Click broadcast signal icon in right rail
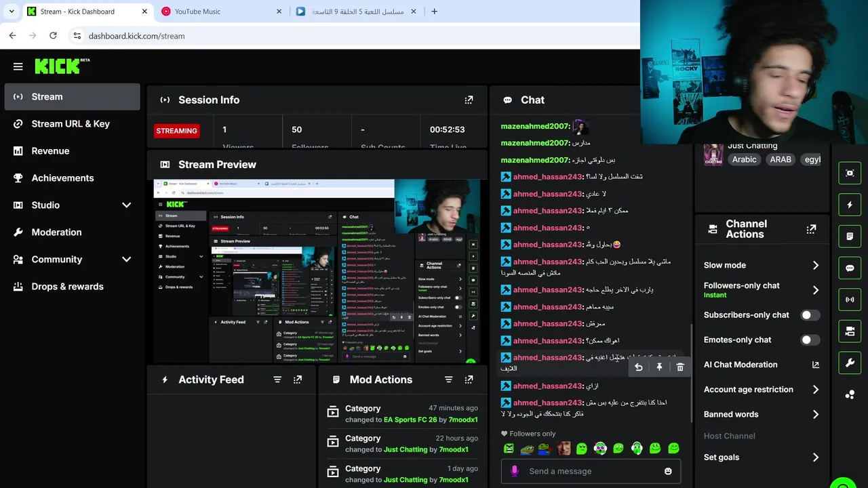The height and width of the screenshot is (488, 868). pyautogui.click(x=850, y=300)
